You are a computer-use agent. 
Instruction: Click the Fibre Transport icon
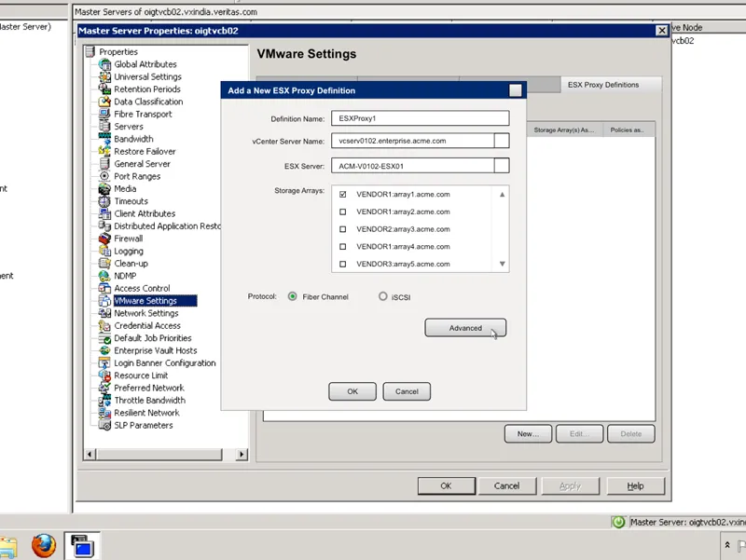(104, 114)
